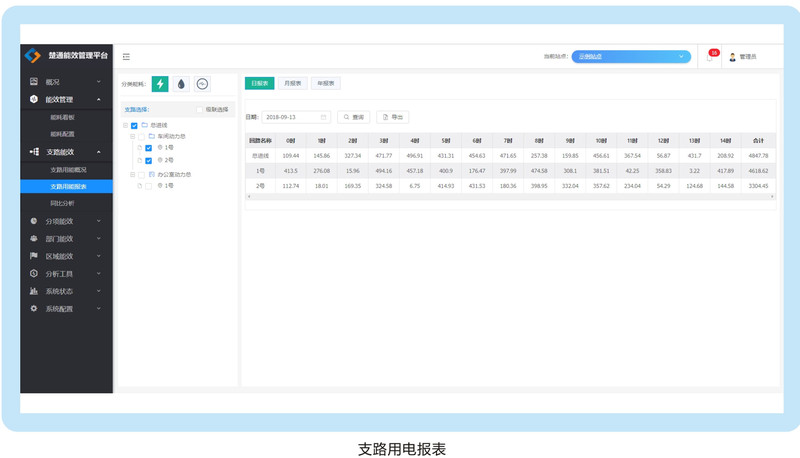This screenshot has width=800, height=458.
Task: Click left arrow of table horizontal scrollbar
Action: tap(249, 196)
